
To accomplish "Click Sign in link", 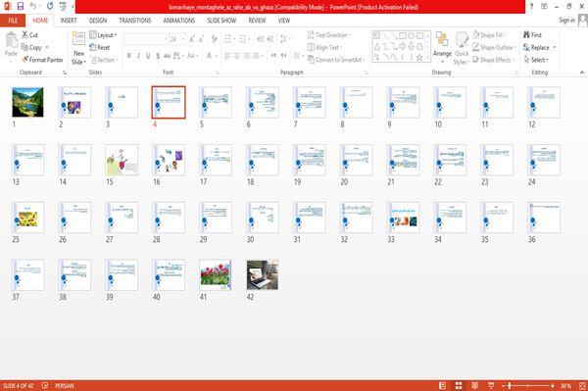I will 566,20.
